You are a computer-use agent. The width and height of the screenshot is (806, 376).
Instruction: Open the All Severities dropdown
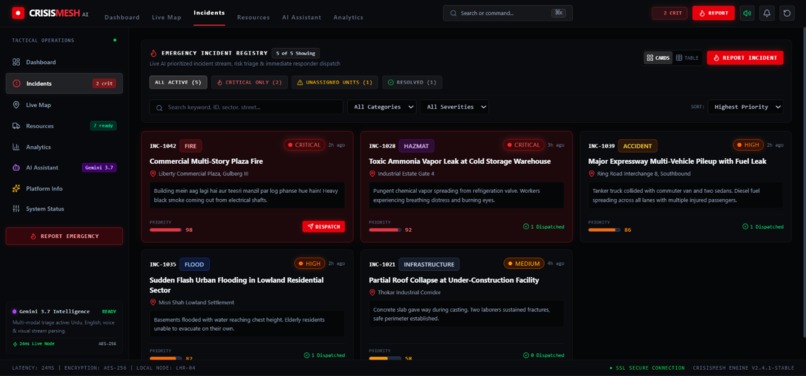click(454, 107)
